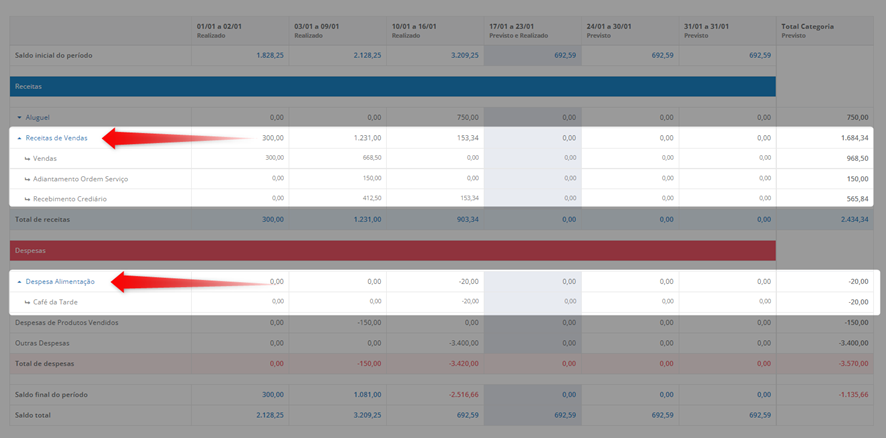Click the blue Receitas section bar
The image size is (886, 438).
[393, 86]
